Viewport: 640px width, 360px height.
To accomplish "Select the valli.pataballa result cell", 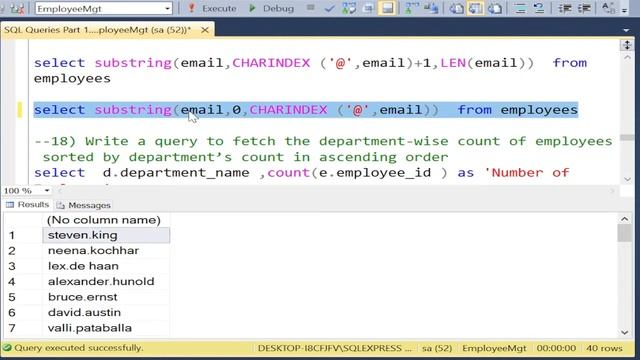I will (x=106, y=328).
